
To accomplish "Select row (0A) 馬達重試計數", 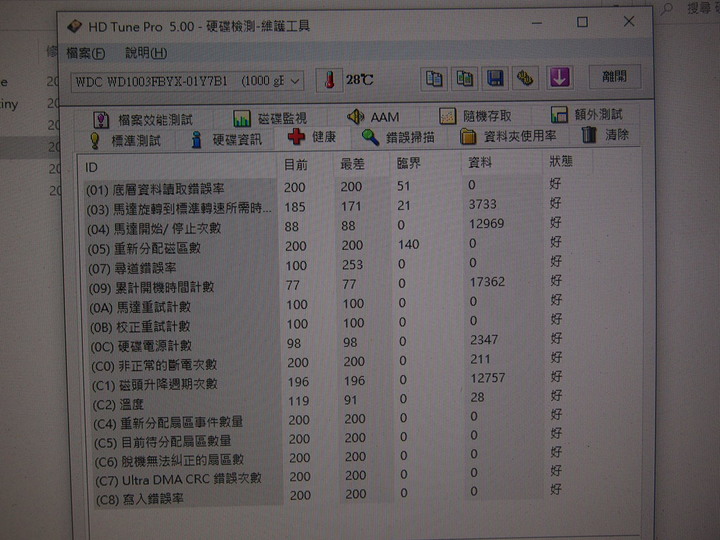I will point(328,304).
